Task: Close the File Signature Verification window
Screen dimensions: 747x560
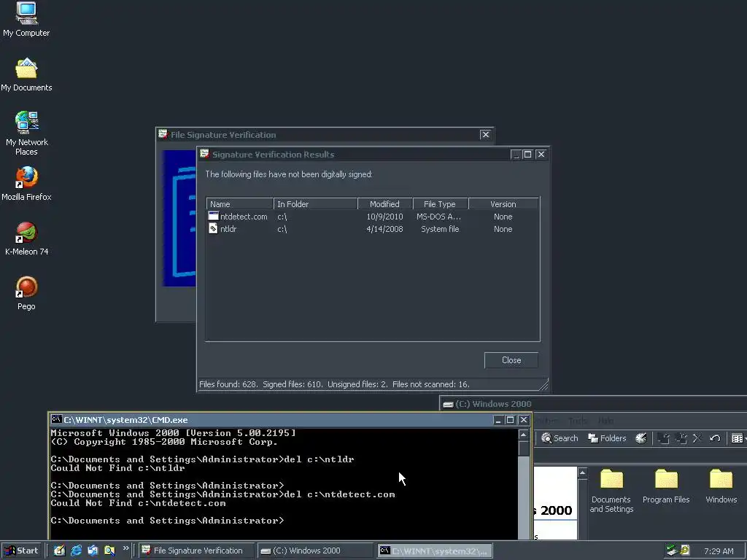Action: [x=485, y=135]
